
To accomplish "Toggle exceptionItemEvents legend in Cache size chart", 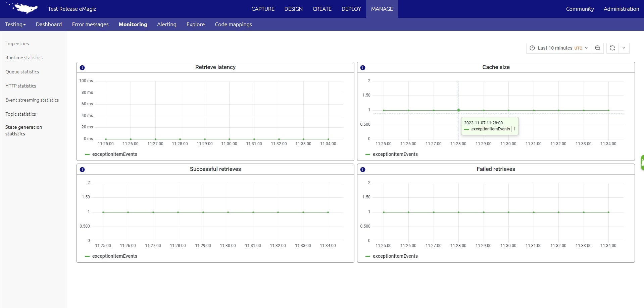I will click(x=395, y=154).
